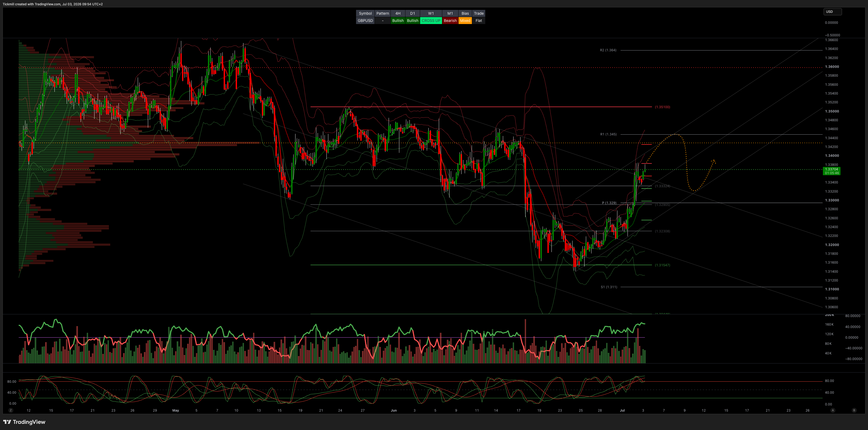
Task: Click the red (1.35100) level label
Action: click(662, 107)
